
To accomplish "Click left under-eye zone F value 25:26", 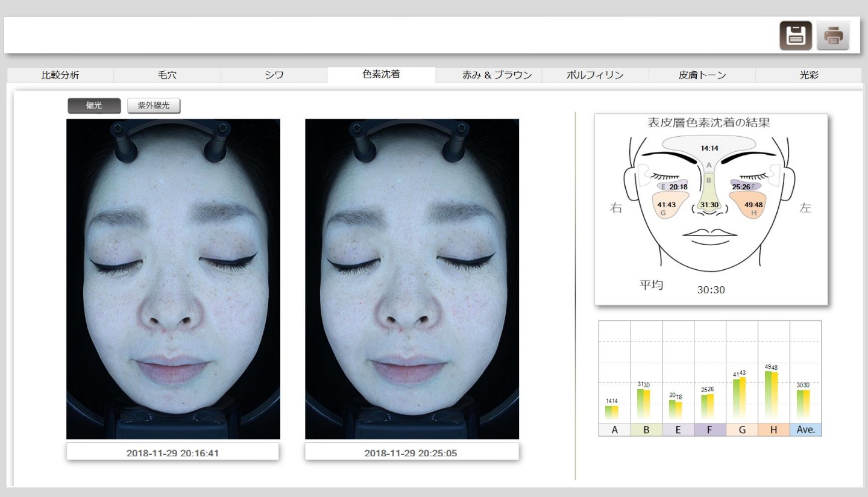I will pyautogui.click(x=741, y=187).
